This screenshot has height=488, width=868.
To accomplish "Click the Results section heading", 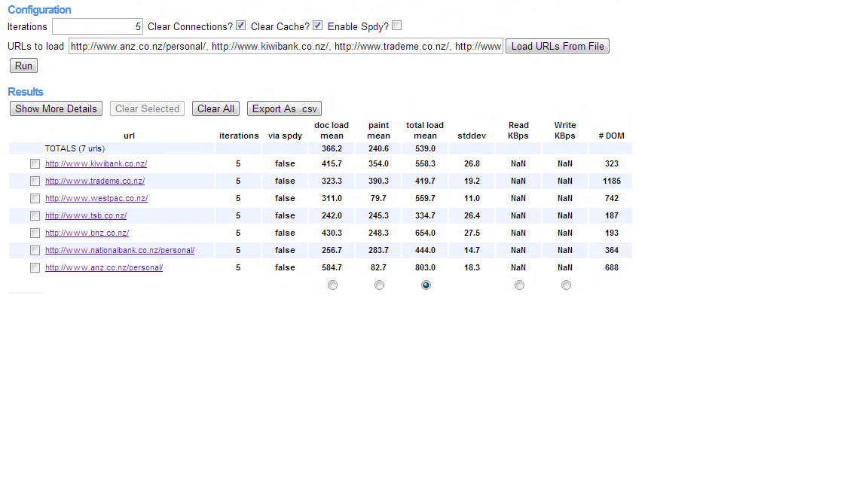I will point(26,92).
